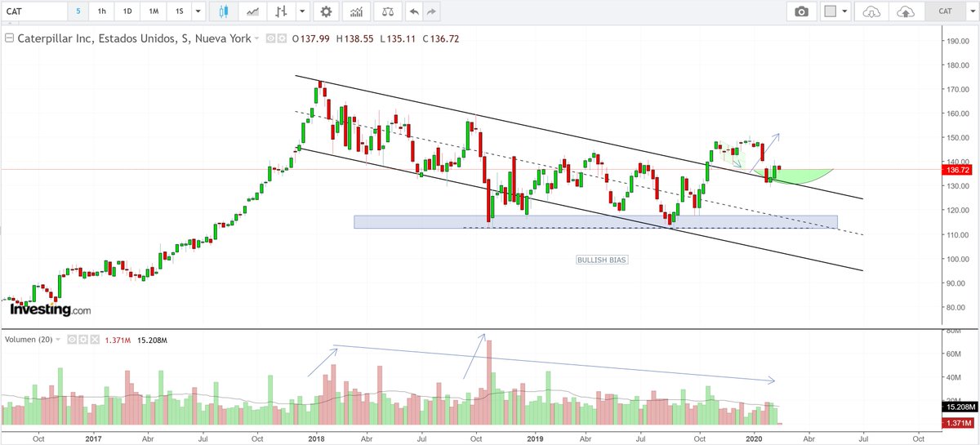This screenshot has height=445, width=980.
Task: Click the 2018 label on time axis
Action: (x=317, y=438)
